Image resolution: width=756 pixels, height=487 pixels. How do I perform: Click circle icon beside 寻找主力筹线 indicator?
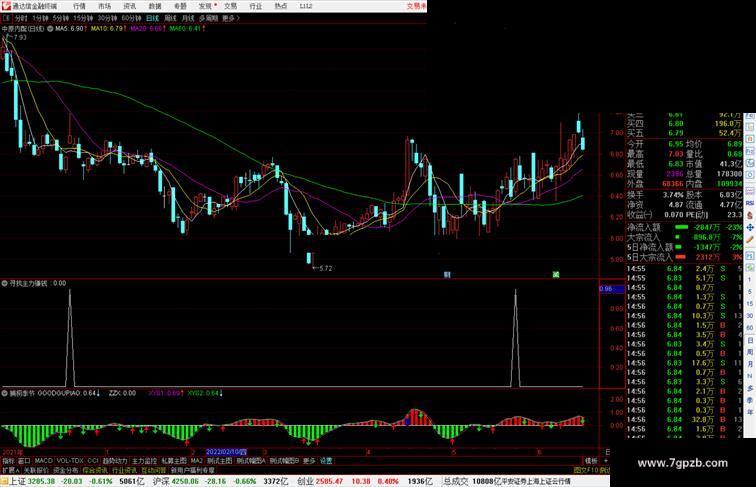(5, 284)
